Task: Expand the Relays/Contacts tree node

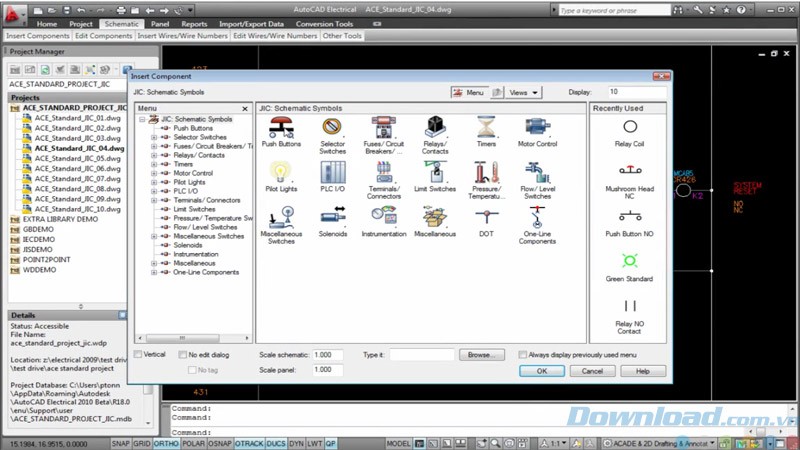Action: (x=154, y=155)
